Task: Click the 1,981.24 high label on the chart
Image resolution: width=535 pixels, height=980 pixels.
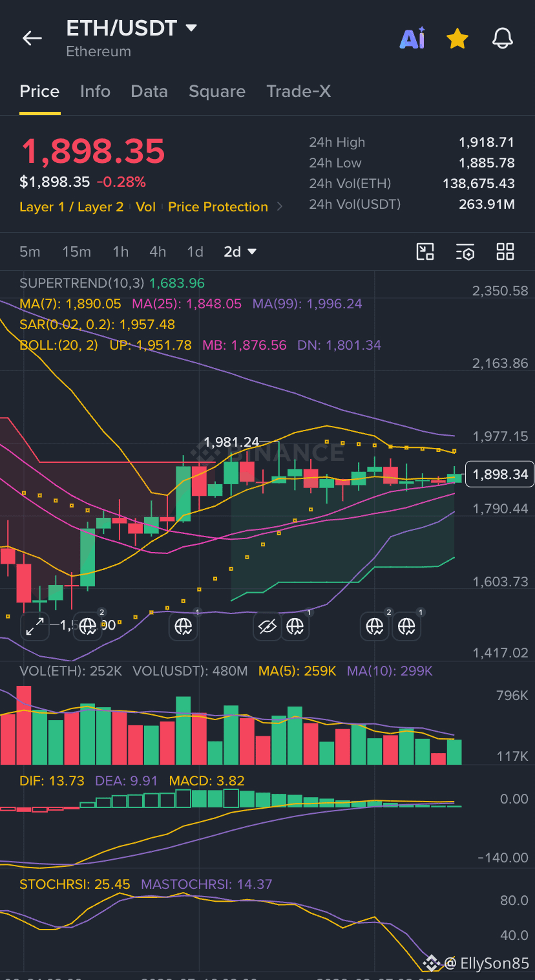Action: [231, 442]
